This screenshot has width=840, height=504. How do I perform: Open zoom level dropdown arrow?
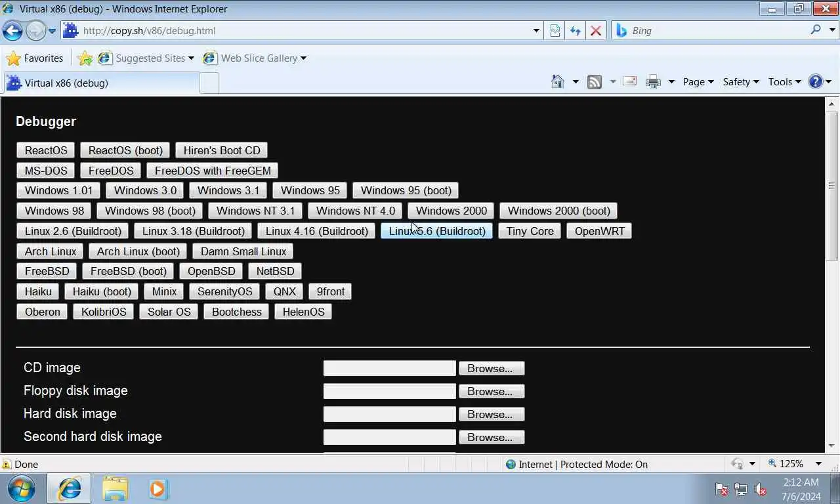819,464
